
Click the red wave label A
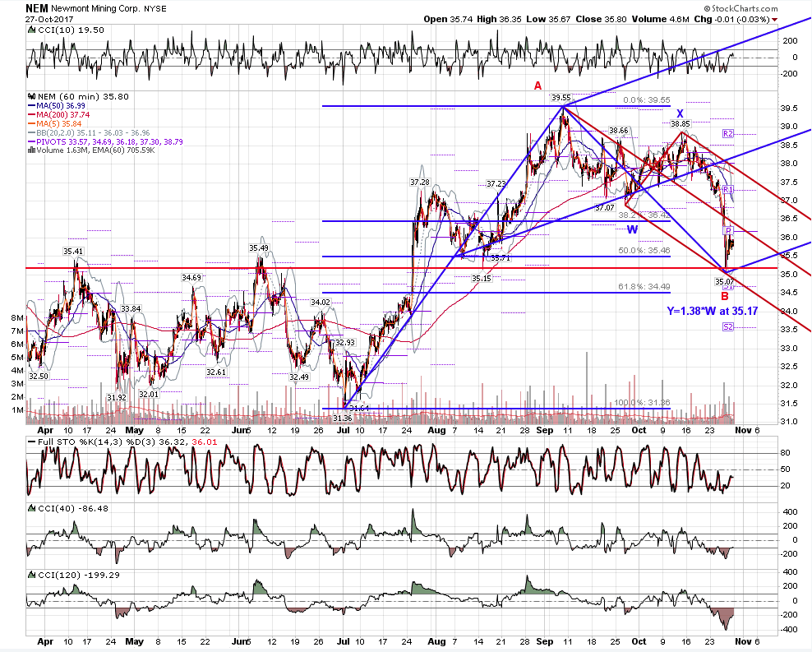[538, 86]
